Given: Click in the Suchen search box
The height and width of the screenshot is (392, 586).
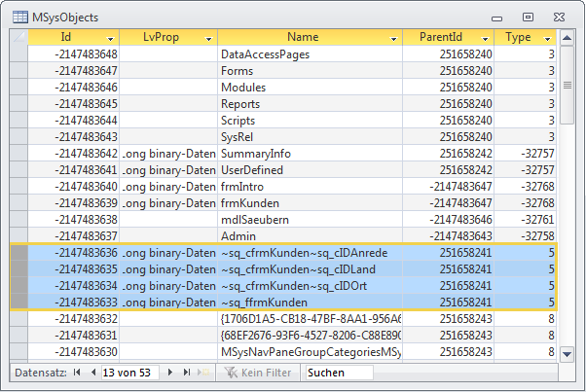Looking at the screenshot, I should coord(338,373).
